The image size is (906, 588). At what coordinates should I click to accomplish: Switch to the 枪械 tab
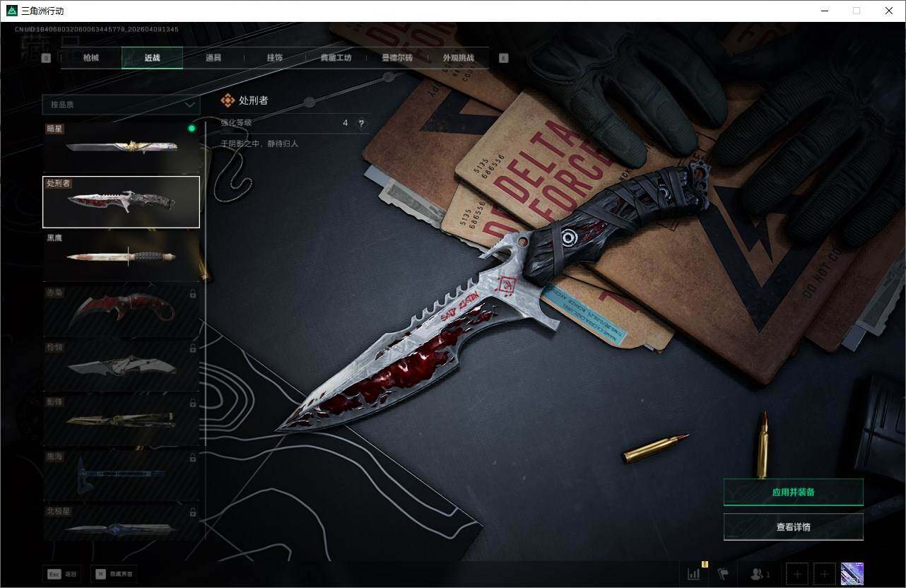point(91,58)
